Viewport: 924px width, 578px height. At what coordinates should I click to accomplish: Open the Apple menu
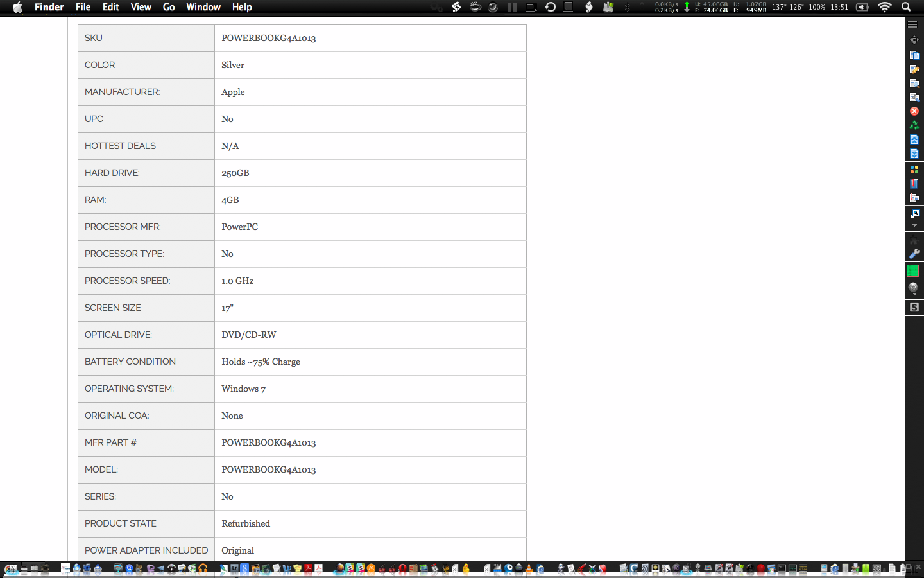click(x=17, y=7)
